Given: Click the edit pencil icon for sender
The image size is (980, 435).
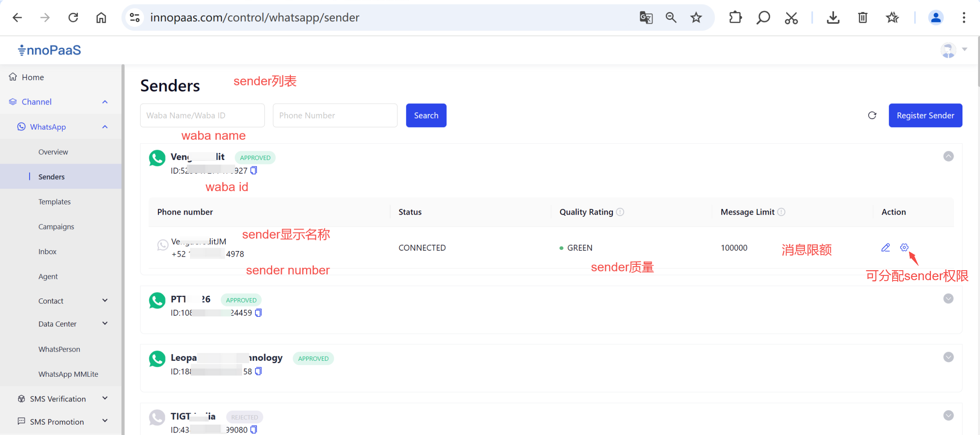Looking at the screenshot, I should click(885, 247).
